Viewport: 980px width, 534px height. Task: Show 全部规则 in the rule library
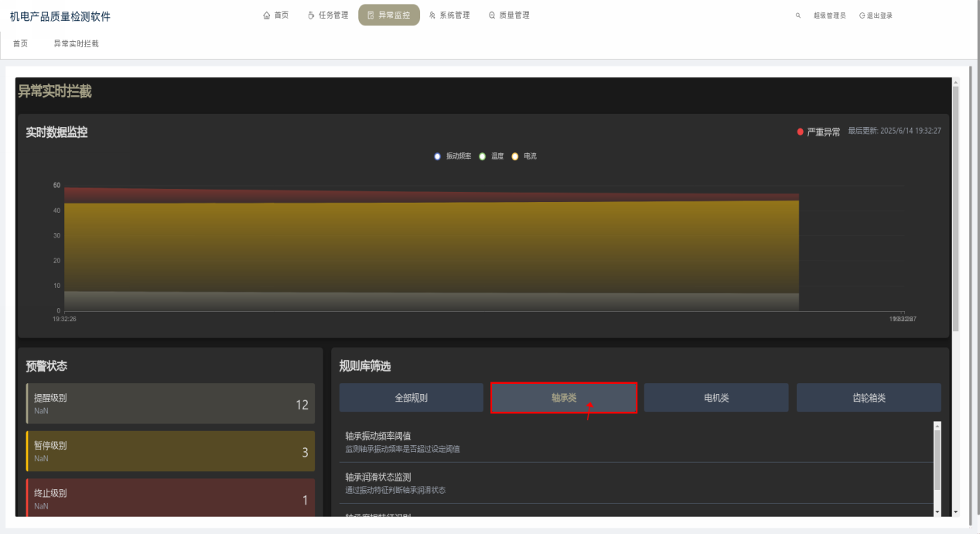[x=411, y=398]
